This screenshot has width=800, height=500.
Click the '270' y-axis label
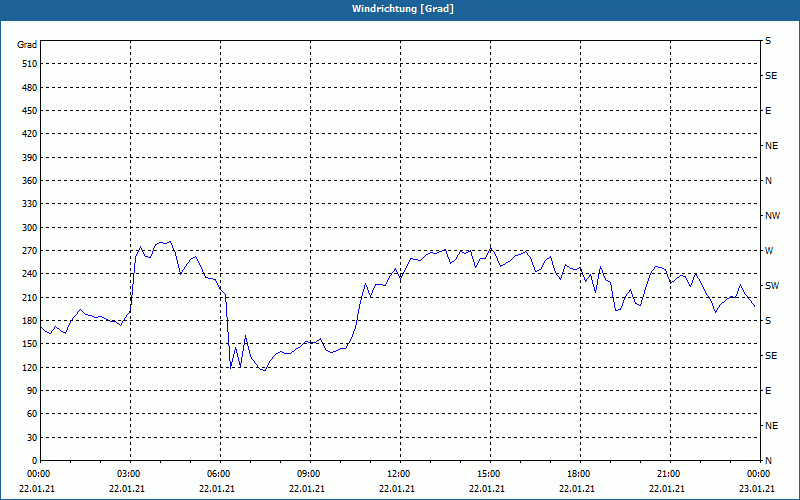point(30,251)
